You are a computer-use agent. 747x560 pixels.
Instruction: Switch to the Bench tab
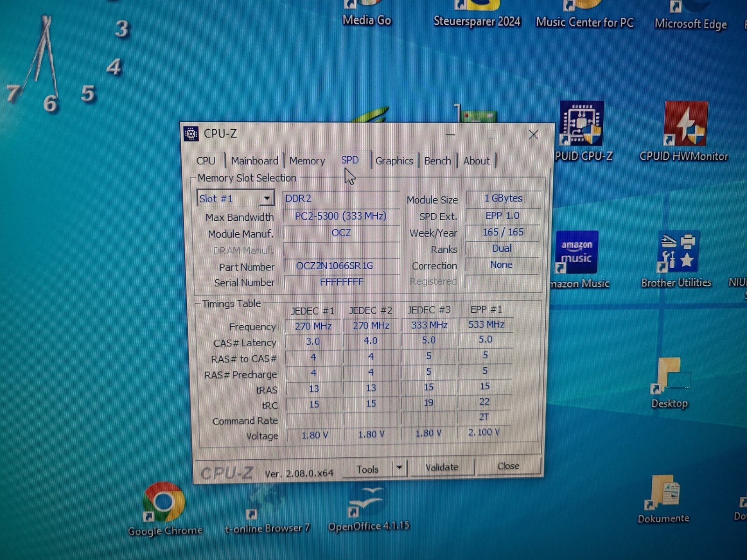point(437,161)
